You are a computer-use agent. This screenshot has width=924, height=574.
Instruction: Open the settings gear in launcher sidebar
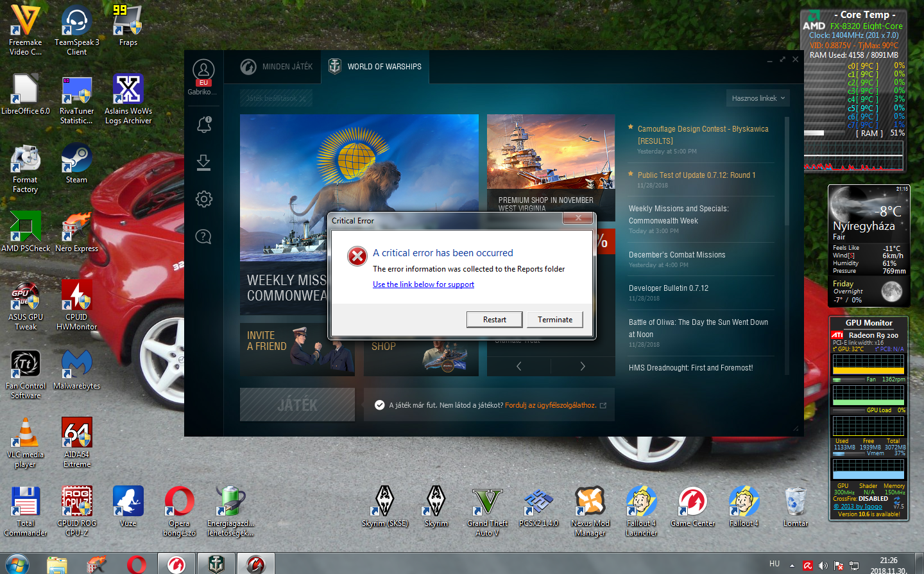click(204, 199)
